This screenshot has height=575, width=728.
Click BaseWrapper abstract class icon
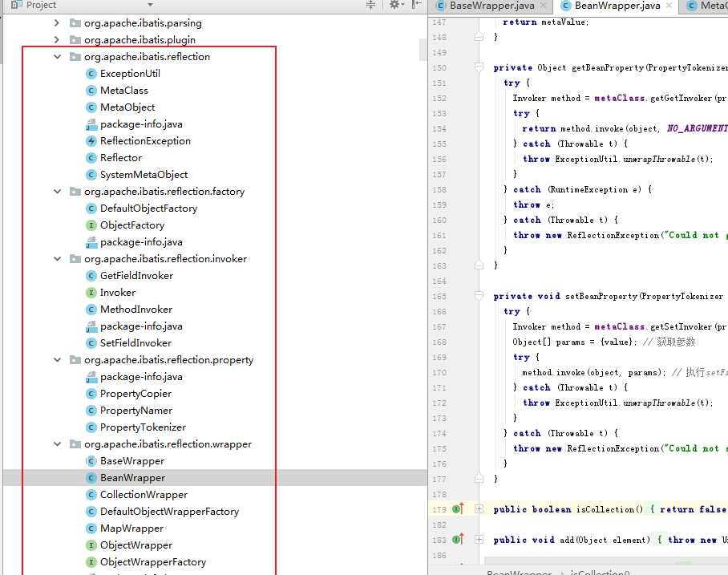pyautogui.click(x=91, y=461)
